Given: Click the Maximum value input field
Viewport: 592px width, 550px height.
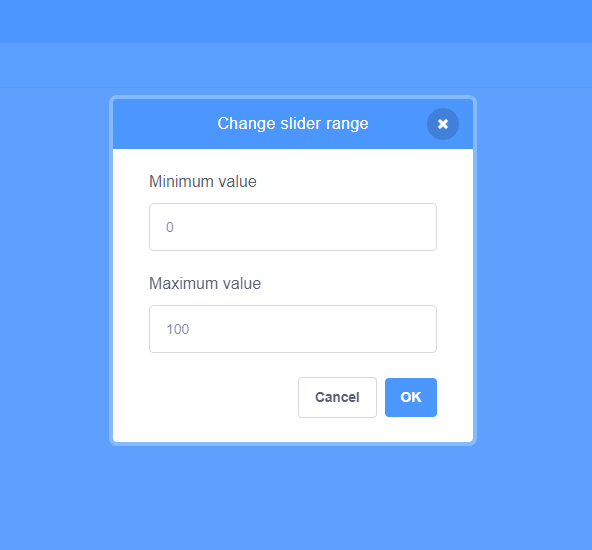Looking at the screenshot, I should coord(293,329).
